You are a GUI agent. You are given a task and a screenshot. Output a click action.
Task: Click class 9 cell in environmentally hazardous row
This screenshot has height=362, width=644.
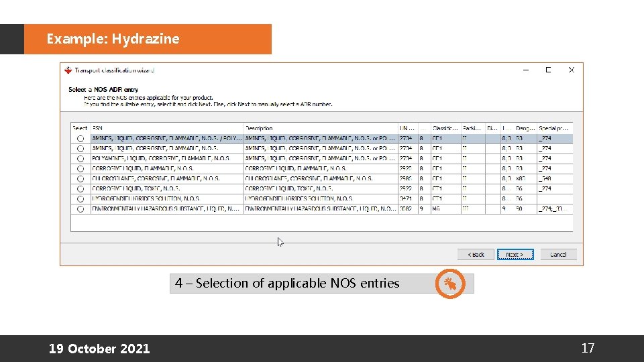[x=424, y=208]
